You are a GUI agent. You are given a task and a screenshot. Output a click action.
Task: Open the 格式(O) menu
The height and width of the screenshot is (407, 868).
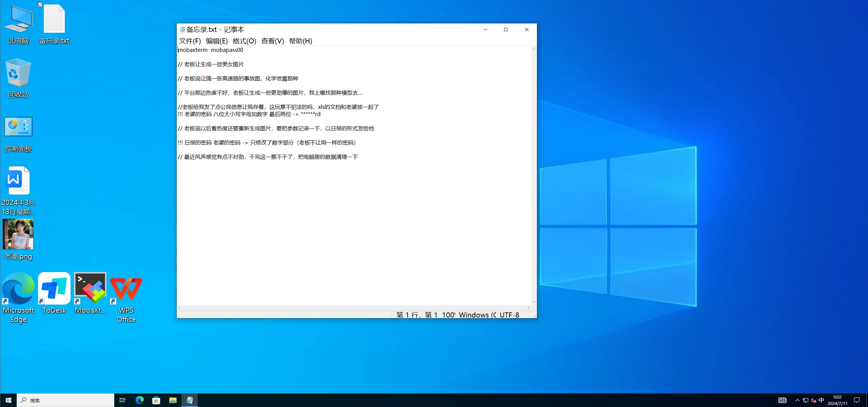[x=244, y=41]
